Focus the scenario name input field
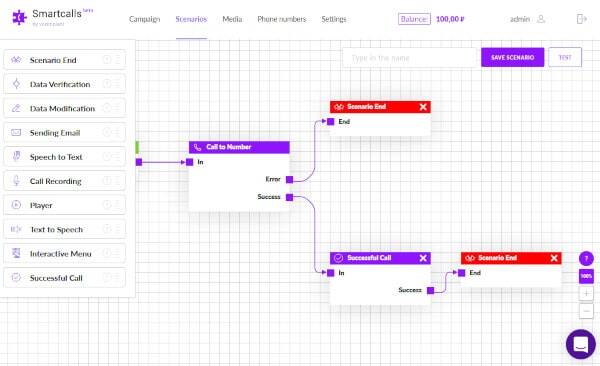The width and height of the screenshot is (600, 366). coord(409,58)
